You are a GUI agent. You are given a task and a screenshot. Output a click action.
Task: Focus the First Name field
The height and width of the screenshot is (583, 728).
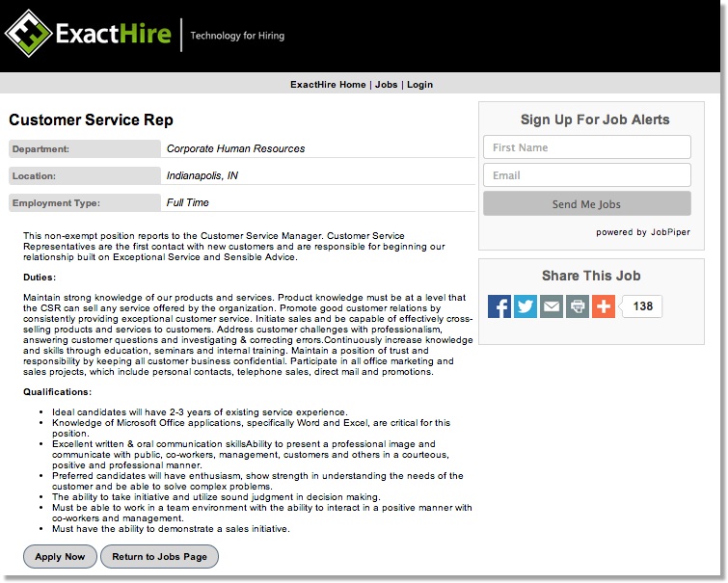point(586,147)
